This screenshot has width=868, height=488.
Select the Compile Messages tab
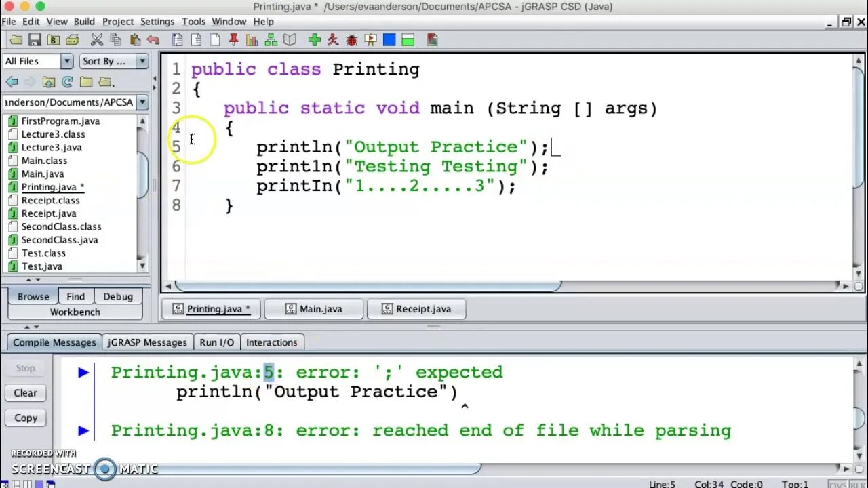click(x=54, y=342)
